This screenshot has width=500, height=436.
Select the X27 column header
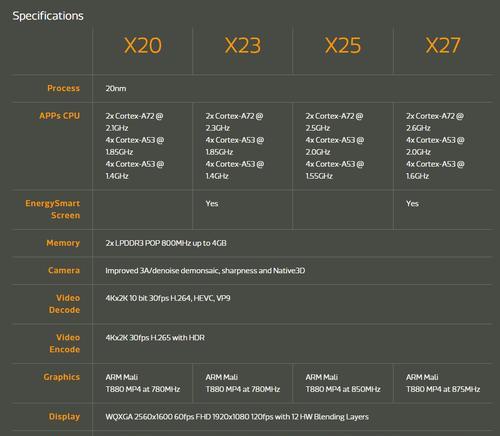443,45
